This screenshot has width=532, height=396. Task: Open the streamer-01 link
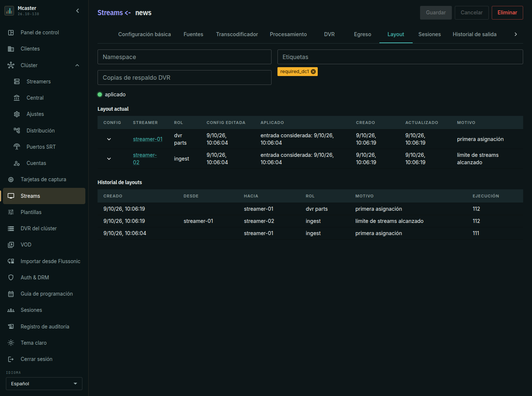pyautogui.click(x=148, y=139)
